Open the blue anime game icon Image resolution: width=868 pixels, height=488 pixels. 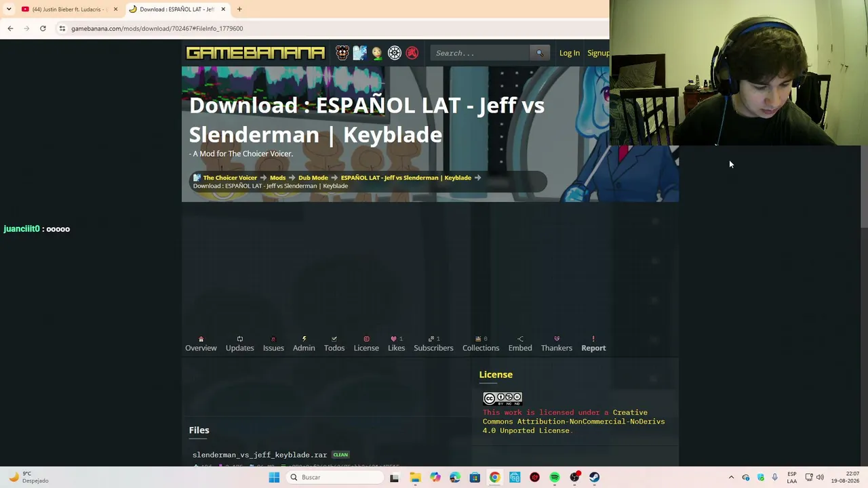pos(359,53)
